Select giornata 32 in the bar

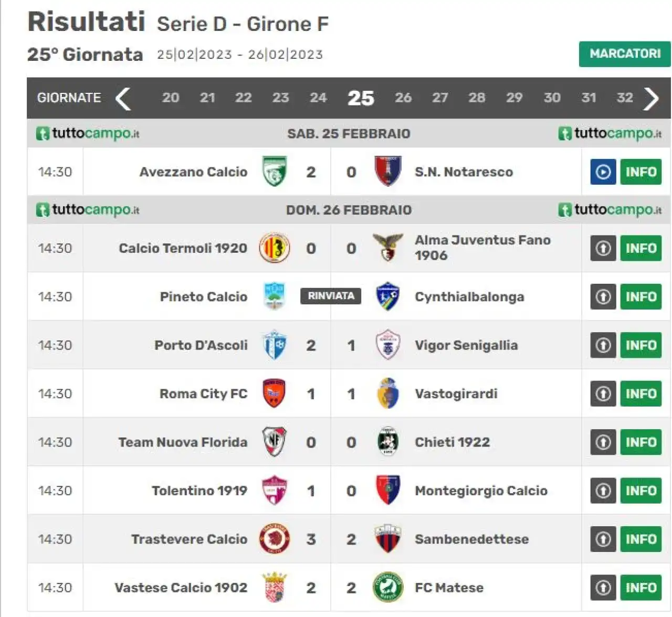[625, 98]
